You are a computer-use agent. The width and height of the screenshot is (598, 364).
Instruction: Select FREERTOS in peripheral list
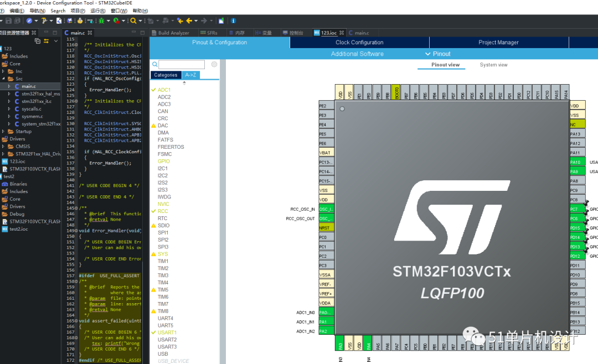coord(171,147)
